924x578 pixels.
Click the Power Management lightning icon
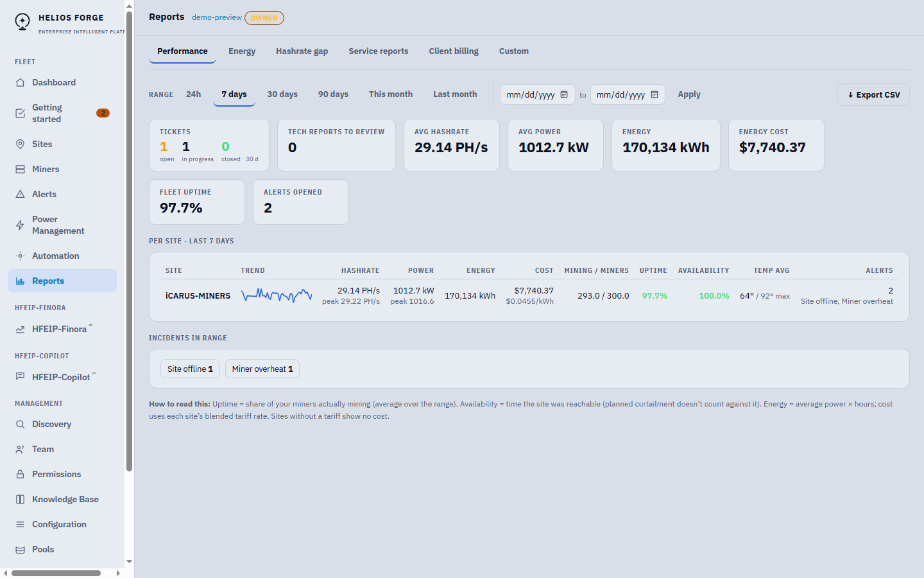[x=20, y=225]
